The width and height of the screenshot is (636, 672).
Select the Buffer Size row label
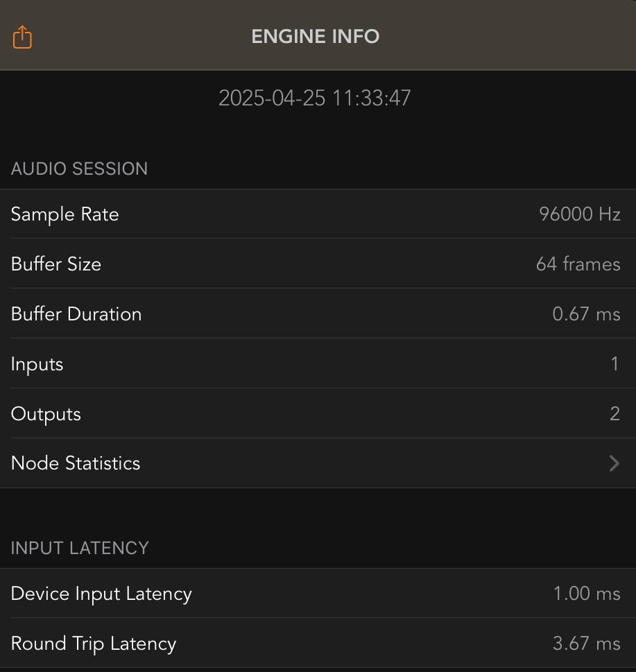click(x=56, y=264)
